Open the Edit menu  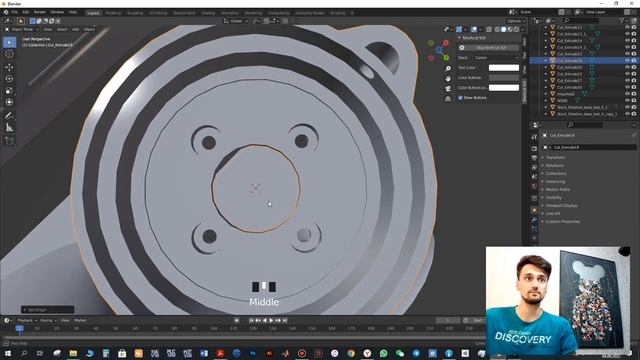(x=26, y=13)
